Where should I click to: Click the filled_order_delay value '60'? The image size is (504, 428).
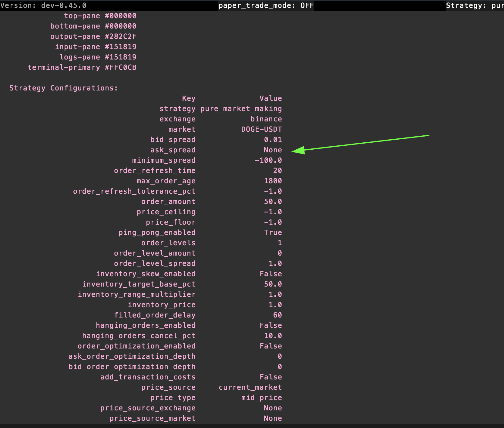277,315
